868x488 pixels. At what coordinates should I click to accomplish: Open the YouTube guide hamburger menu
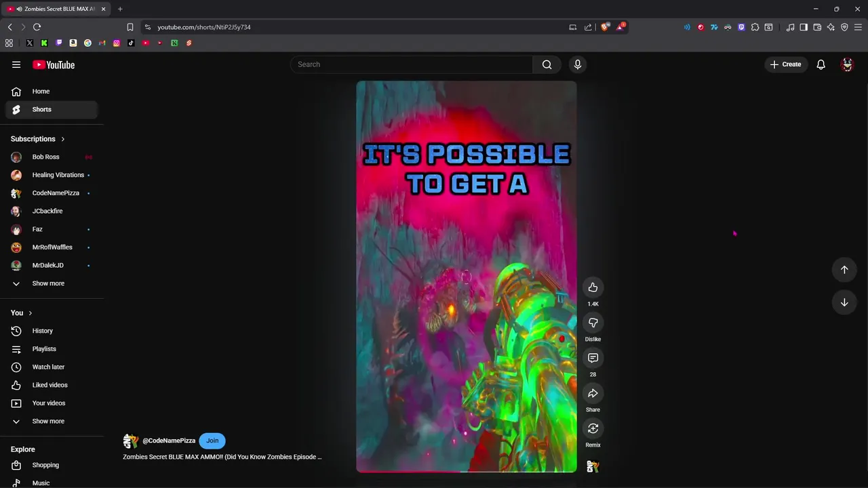pos(16,64)
